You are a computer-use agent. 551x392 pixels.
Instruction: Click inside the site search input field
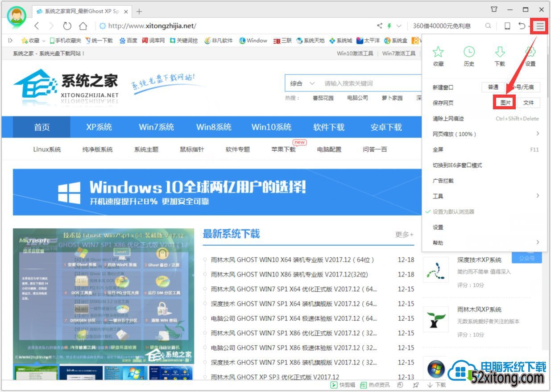coord(370,83)
